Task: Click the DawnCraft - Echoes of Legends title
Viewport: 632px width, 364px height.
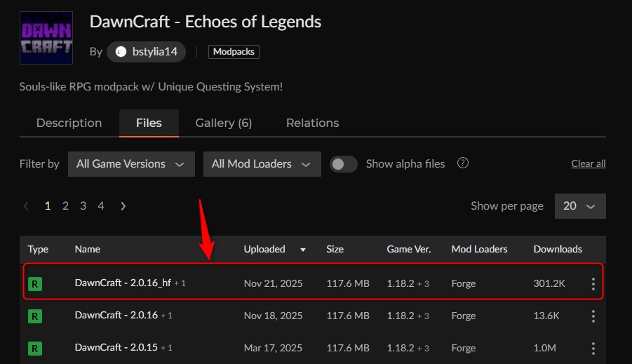Action: (x=205, y=22)
